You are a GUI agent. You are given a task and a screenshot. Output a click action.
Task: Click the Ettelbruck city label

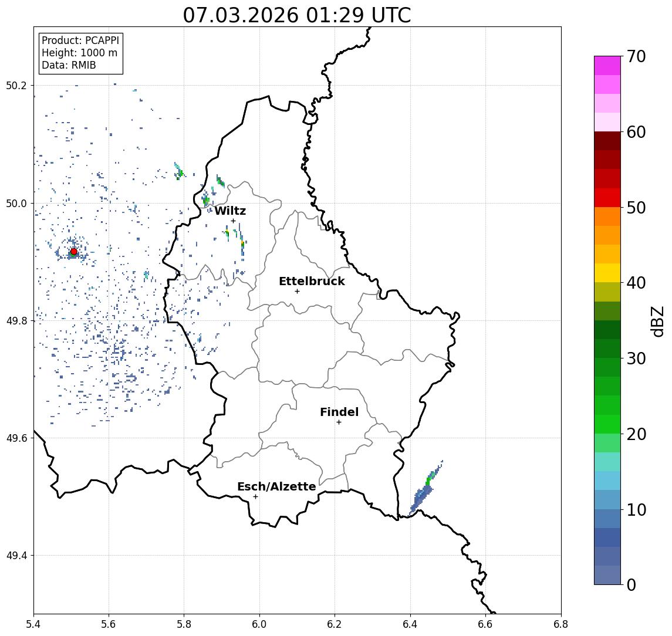(x=312, y=281)
